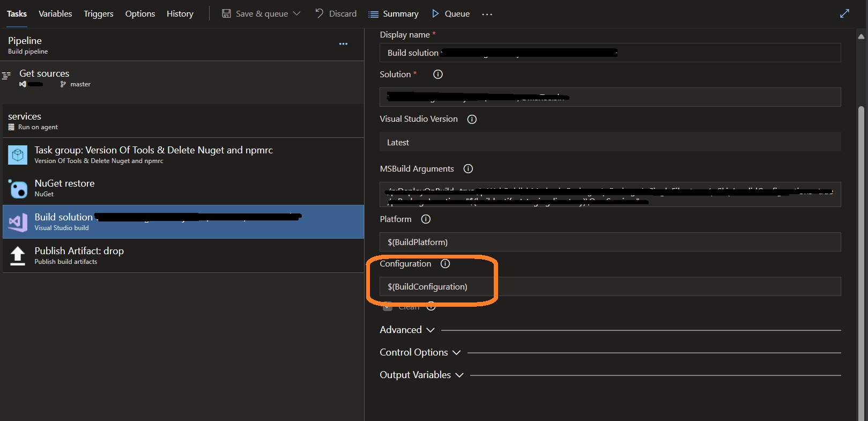This screenshot has height=421, width=868.
Task: Open Pipeline ellipsis options menu
Action: click(343, 44)
